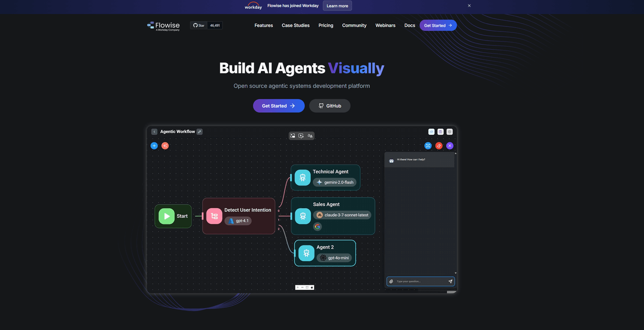Click the blue plus add-node button
The width and height of the screenshot is (644, 330).
(154, 146)
